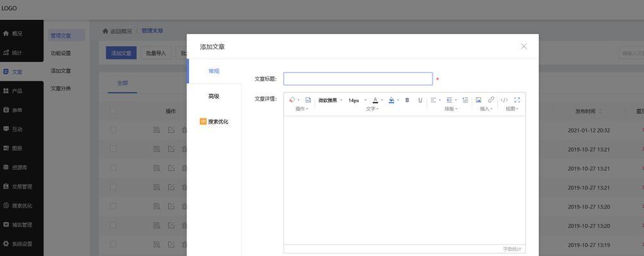Click edit icon in the 2021-01-12 20:32 row
644x256 pixels.
pyautogui.click(x=171, y=130)
